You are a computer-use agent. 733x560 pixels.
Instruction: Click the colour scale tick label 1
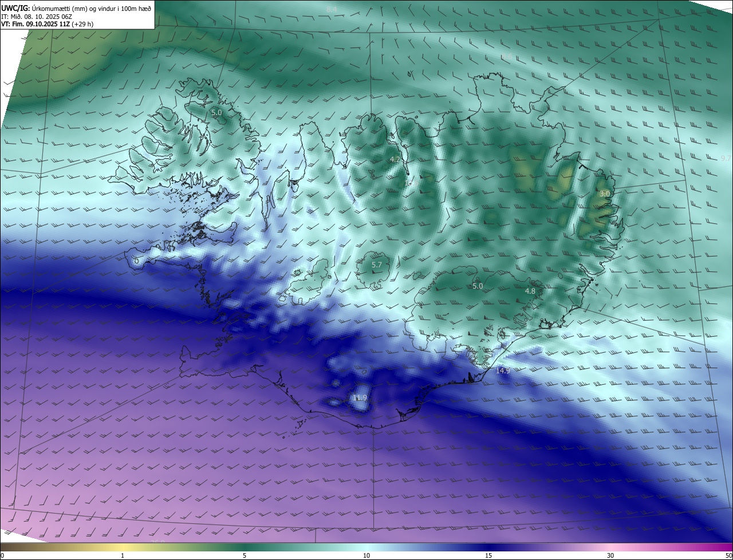(x=123, y=555)
